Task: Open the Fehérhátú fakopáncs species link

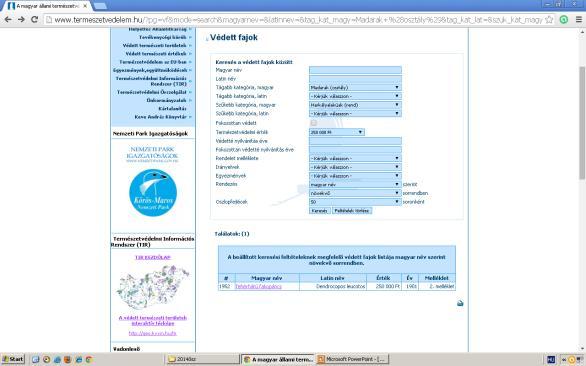Action: (x=258, y=286)
